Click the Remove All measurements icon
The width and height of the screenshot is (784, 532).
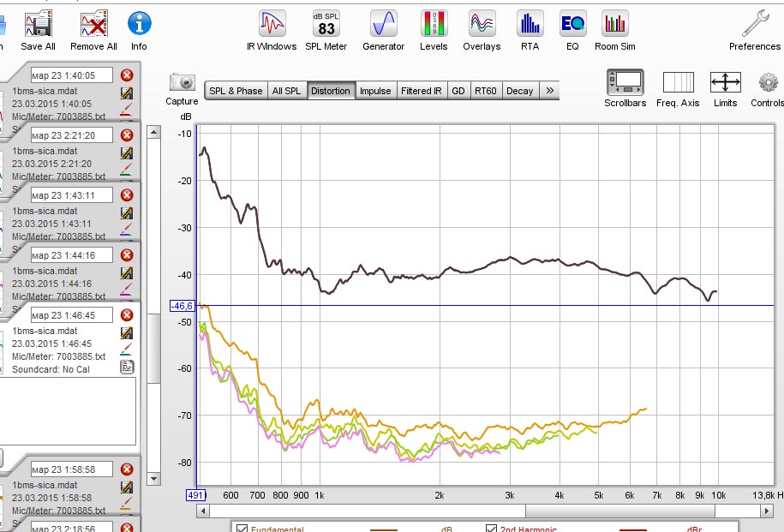(x=94, y=24)
